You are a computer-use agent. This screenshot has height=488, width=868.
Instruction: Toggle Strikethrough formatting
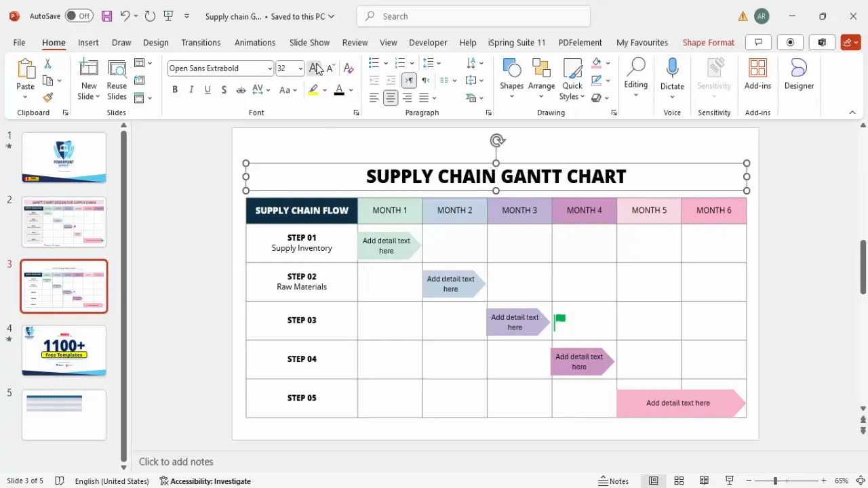point(241,89)
